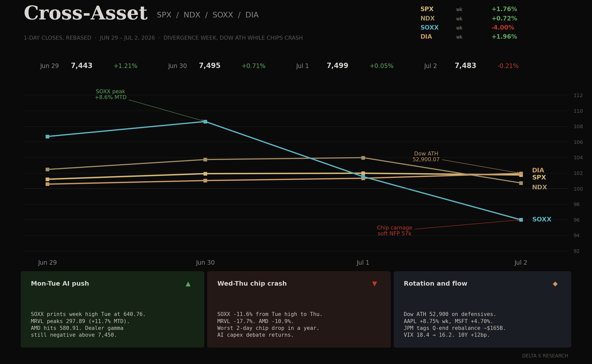Select the DIA data point on Jun 29
Viewport: 592px width, 364px height.
(47, 184)
